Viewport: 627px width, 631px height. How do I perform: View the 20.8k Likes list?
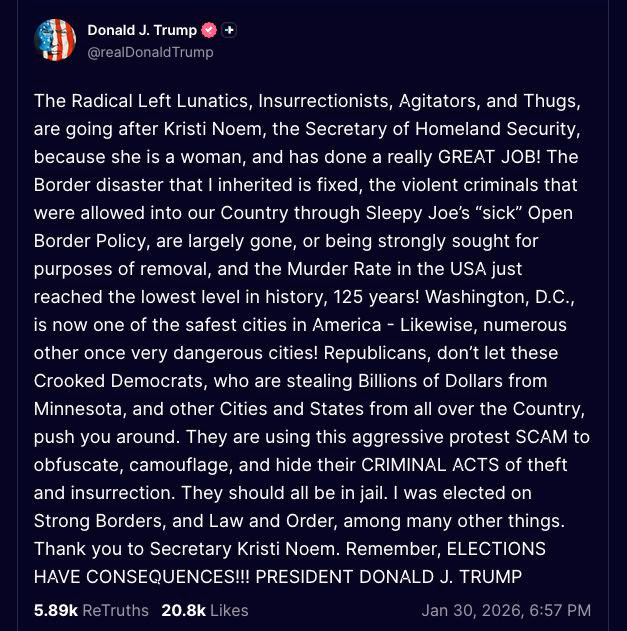(x=204, y=610)
